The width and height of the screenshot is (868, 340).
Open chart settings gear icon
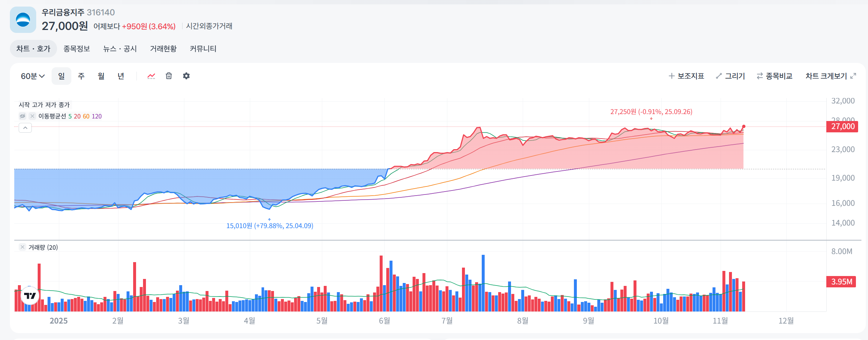pyautogui.click(x=186, y=76)
